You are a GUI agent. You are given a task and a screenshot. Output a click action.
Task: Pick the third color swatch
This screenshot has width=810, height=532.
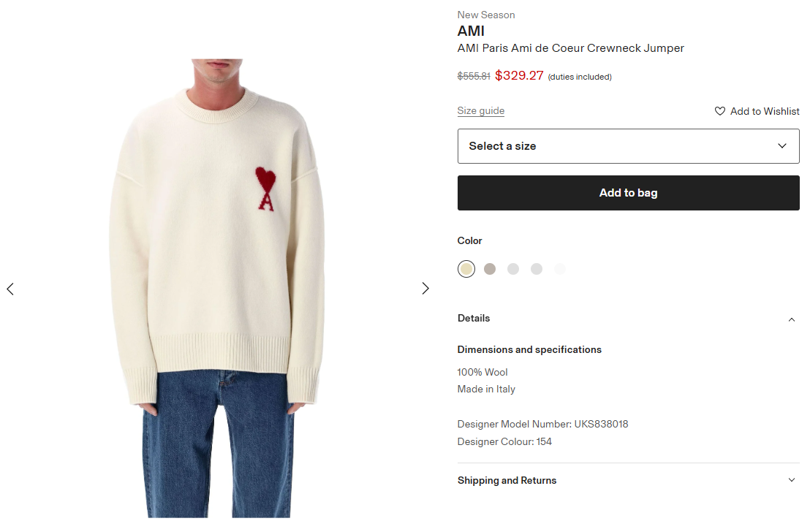513,269
